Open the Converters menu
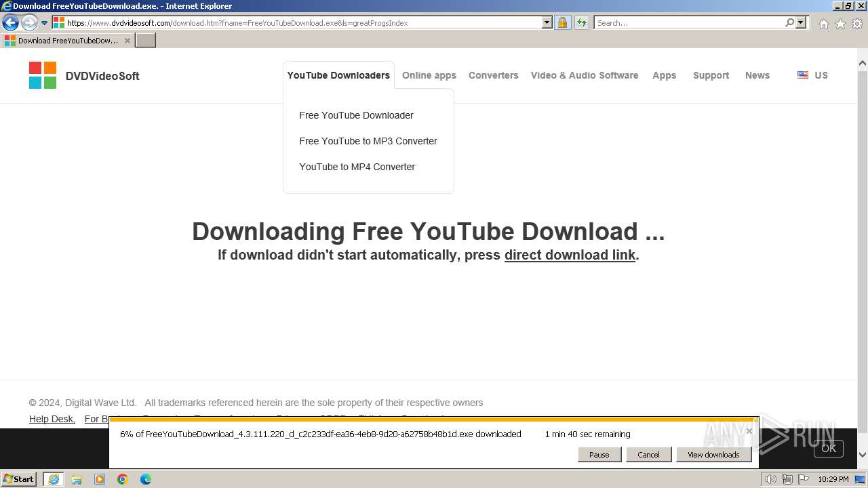Screen dimensions: 868x488 pyautogui.click(x=494, y=75)
